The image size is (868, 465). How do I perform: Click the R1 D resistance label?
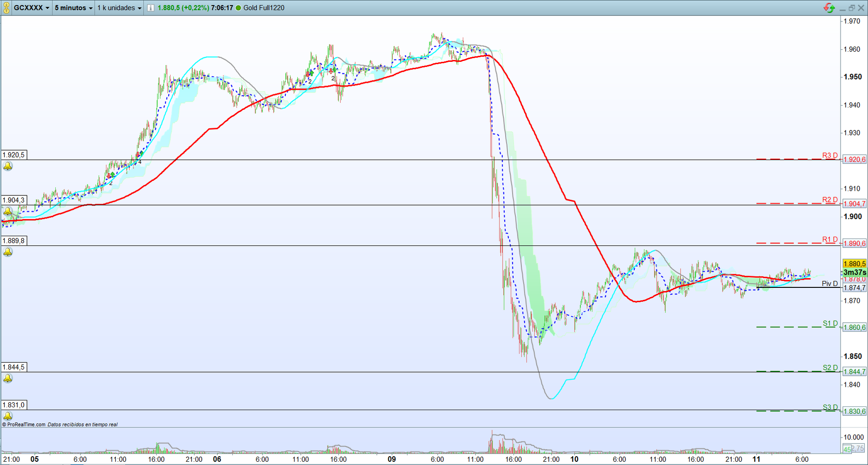point(830,239)
